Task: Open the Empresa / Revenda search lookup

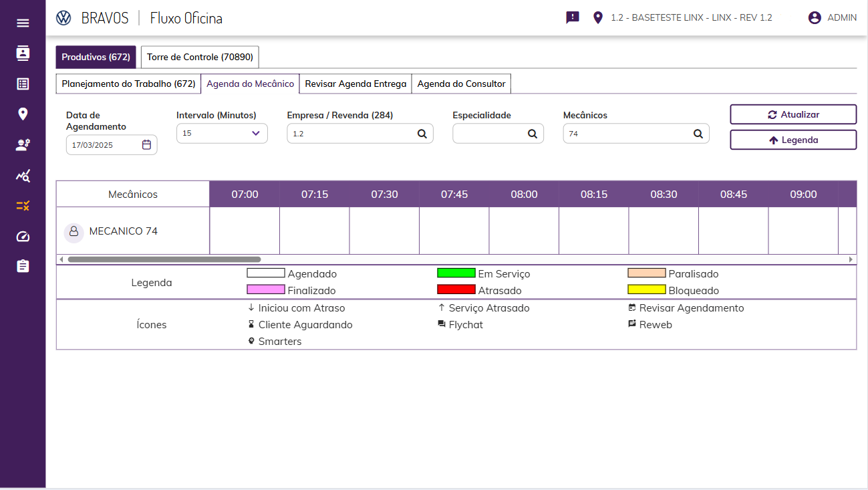Action: (422, 134)
